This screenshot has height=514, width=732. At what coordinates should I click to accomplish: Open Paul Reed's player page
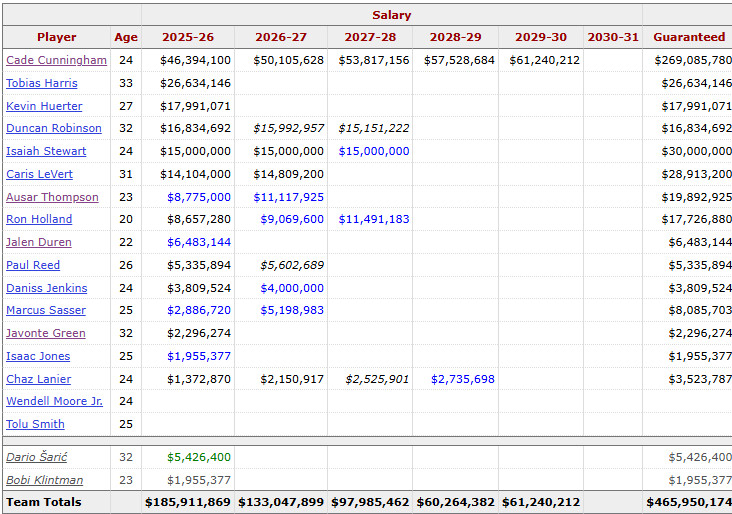[x=33, y=265]
